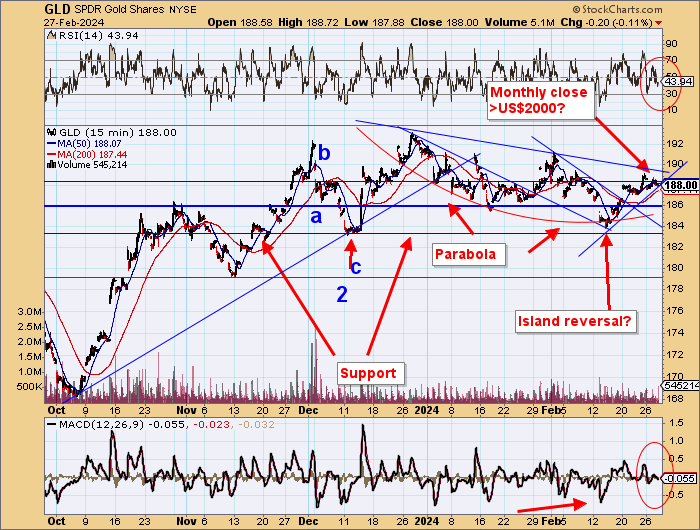Click the Nov label on the price panel's date axis
The height and width of the screenshot is (530, 700).
[x=186, y=410]
